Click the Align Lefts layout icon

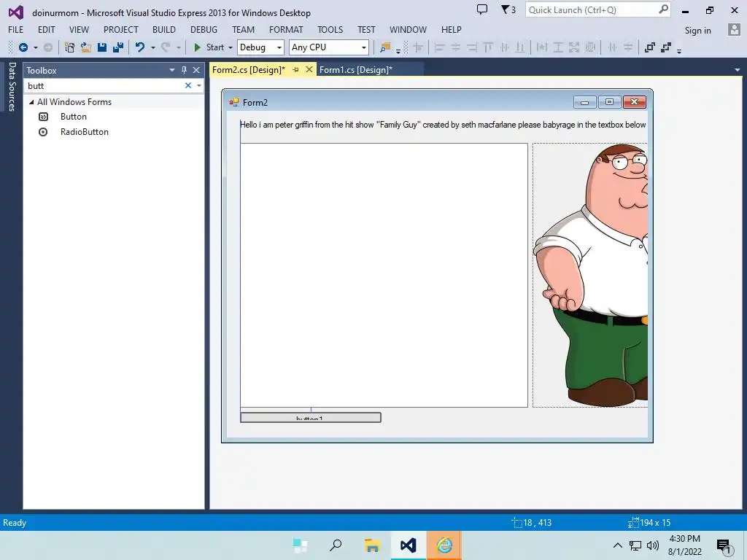tap(439, 47)
